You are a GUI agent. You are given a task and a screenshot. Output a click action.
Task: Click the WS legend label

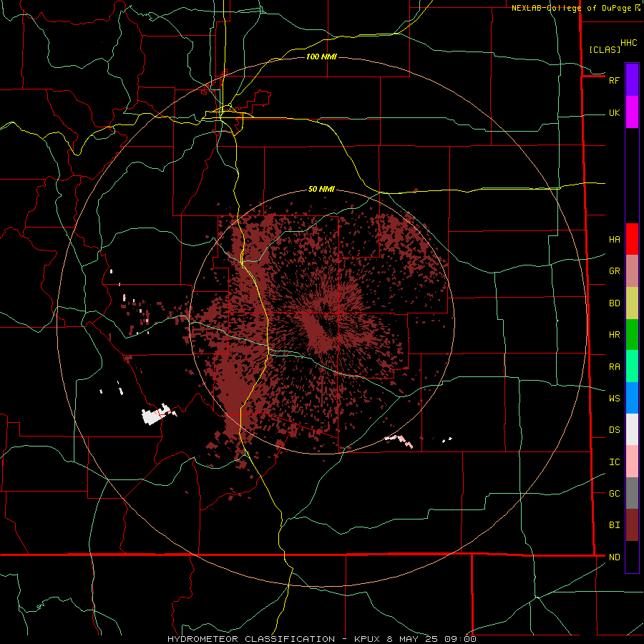pyautogui.click(x=614, y=399)
